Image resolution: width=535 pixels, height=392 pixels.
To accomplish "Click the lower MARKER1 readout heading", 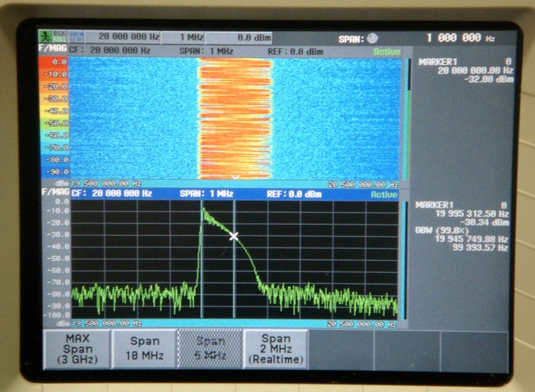I will (435, 205).
